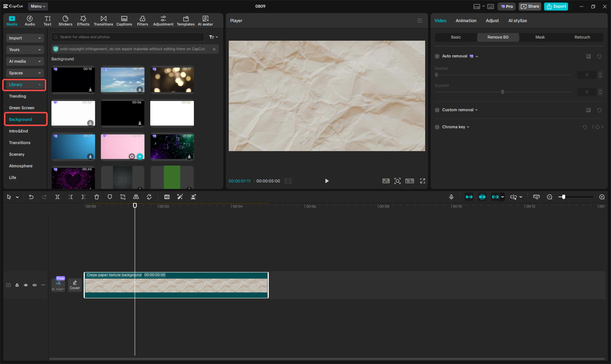
Task: Enter fullscreen player view
Action: click(423, 181)
